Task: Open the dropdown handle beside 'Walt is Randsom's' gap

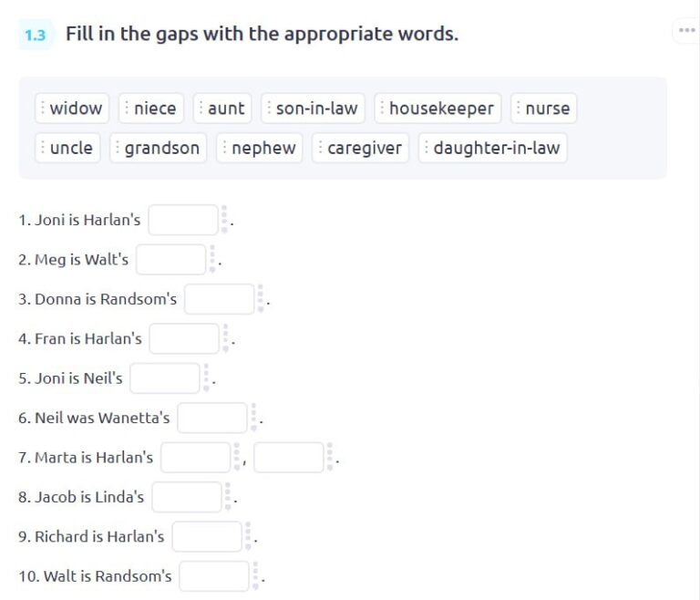Action: click(x=255, y=576)
